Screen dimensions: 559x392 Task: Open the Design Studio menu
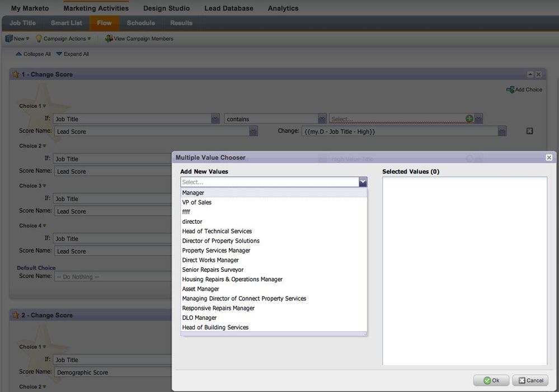(x=166, y=8)
